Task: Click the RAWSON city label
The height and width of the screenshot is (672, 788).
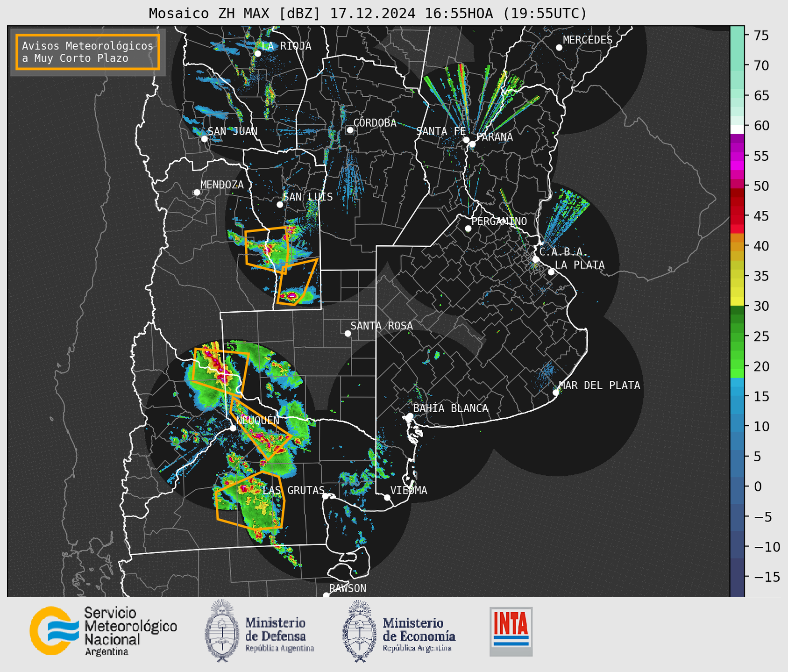Action: point(348,588)
